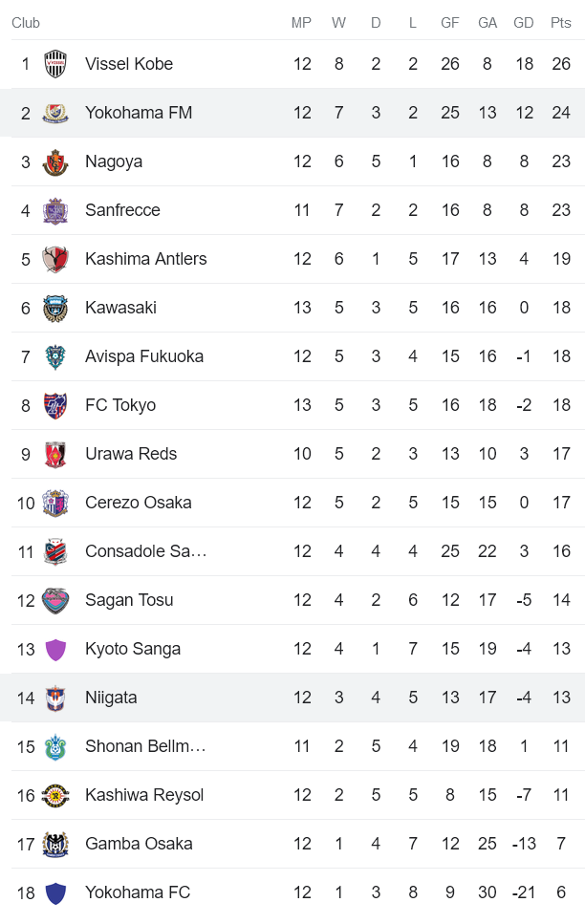This screenshot has width=585, height=924.
Task: Sort by the GD column header
Action: (x=524, y=23)
